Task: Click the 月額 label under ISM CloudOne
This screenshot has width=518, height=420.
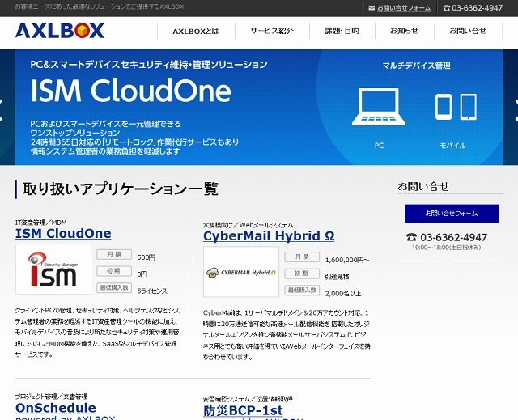Action: click(114, 254)
